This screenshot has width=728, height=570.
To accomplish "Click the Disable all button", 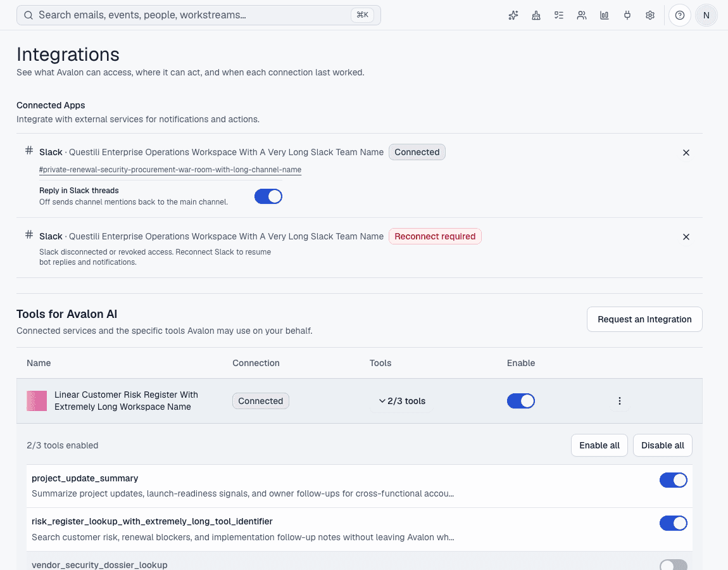I will coord(663,445).
